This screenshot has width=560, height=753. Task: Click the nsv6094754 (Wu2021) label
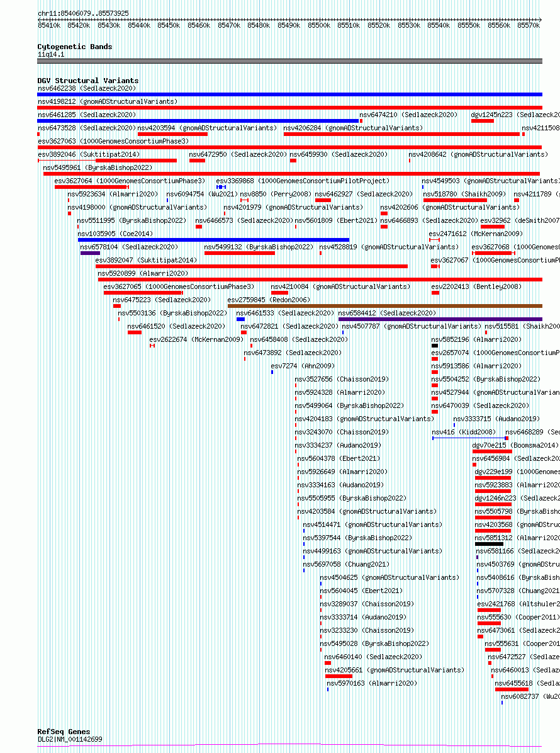tap(201, 194)
